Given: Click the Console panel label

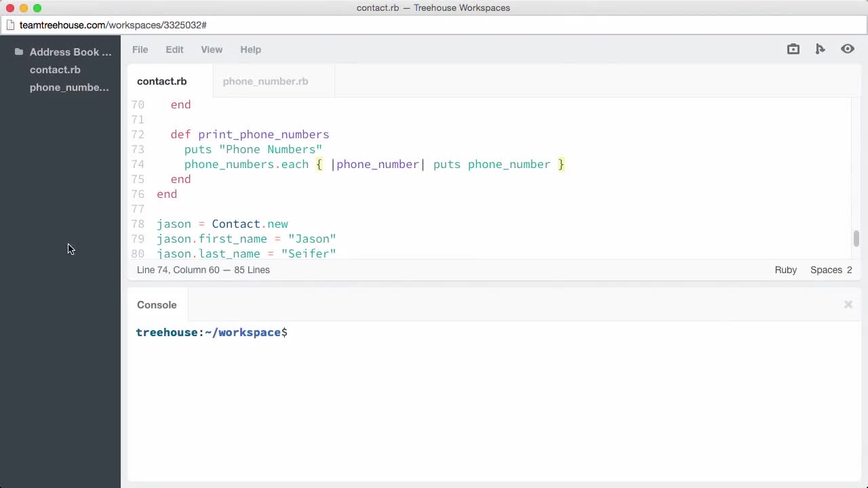Looking at the screenshot, I should point(157,305).
